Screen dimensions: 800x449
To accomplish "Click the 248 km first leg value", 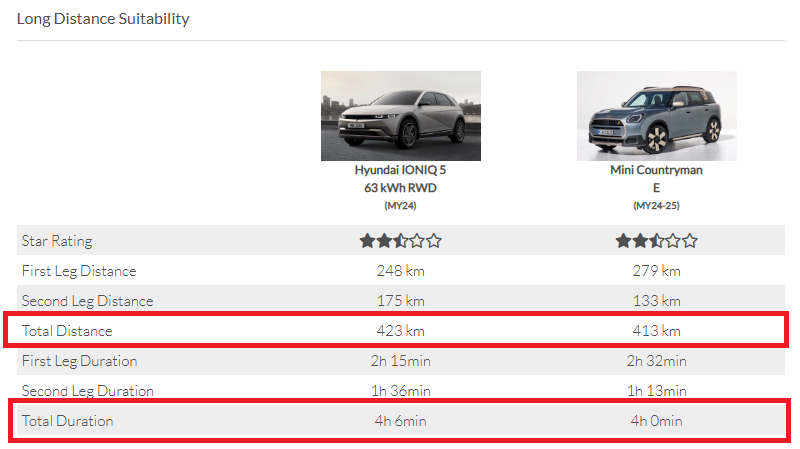I will [400, 271].
